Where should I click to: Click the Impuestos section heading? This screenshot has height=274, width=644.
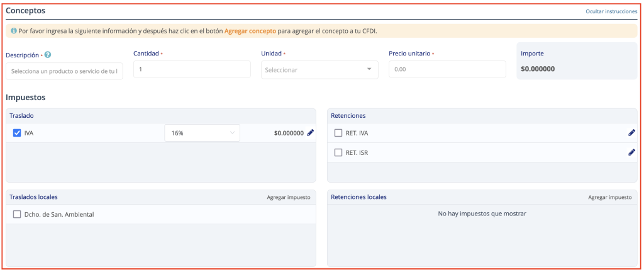25,98
